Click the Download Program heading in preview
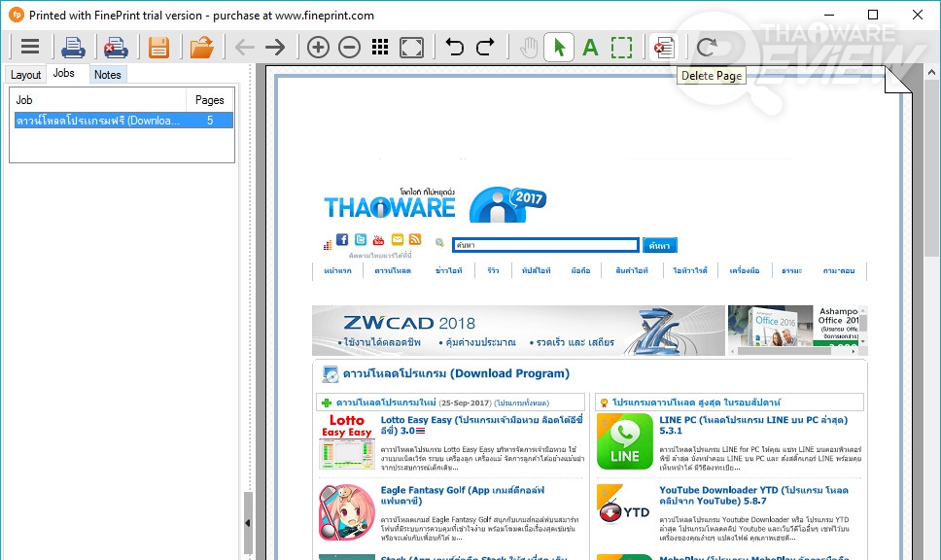Image resolution: width=941 pixels, height=560 pixels. 456,373
